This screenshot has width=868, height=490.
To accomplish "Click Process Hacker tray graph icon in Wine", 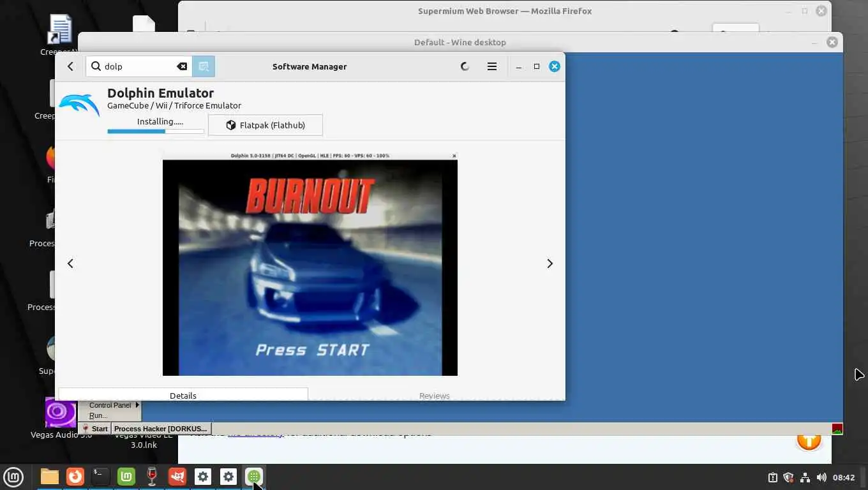I will 837,429.
